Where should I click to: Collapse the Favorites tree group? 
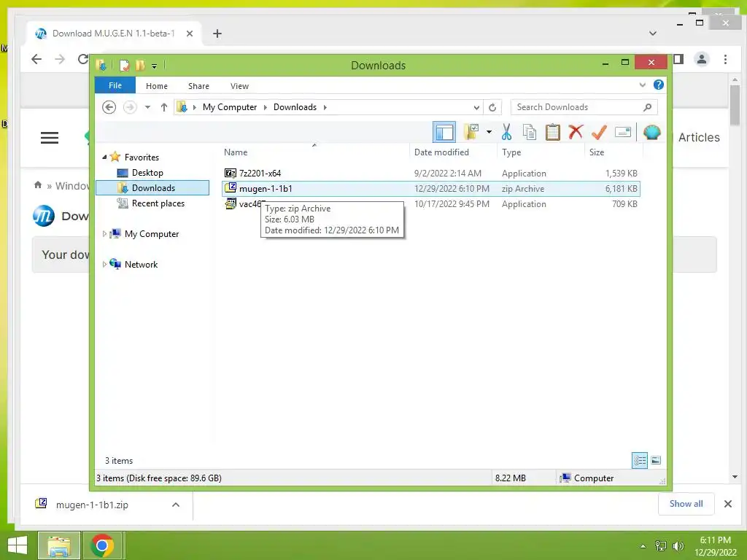point(104,157)
